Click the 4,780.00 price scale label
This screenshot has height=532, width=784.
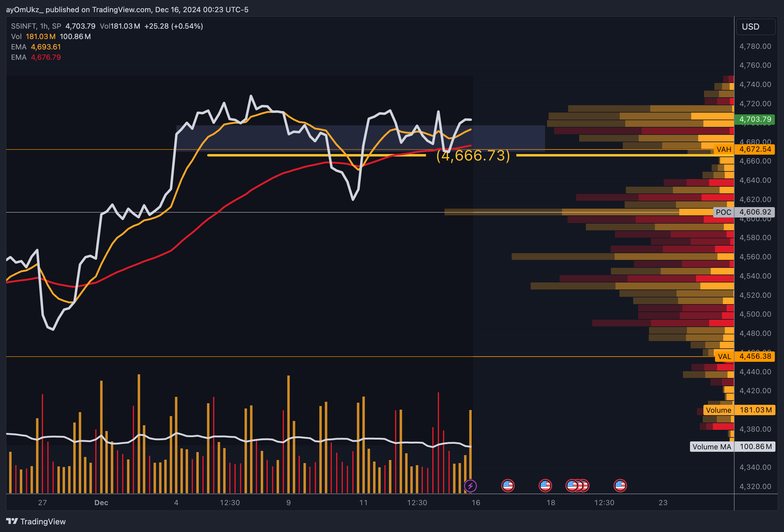pos(755,46)
